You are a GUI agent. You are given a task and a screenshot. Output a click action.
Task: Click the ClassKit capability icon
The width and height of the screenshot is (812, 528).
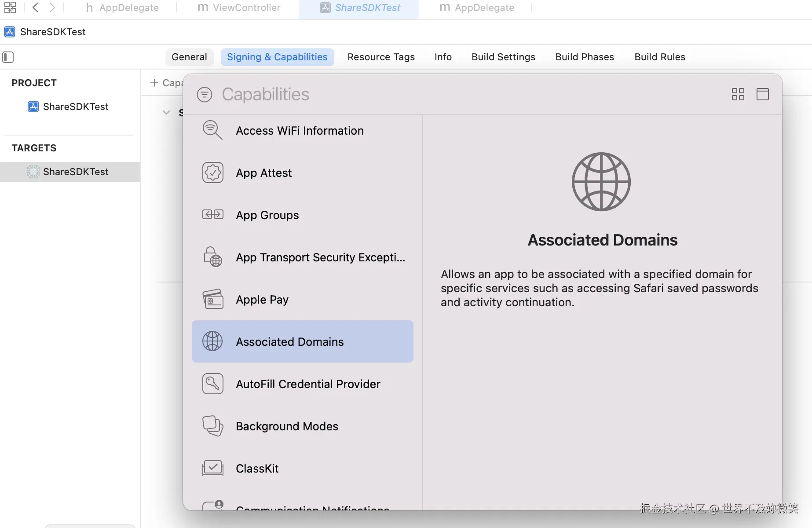click(x=212, y=468)
